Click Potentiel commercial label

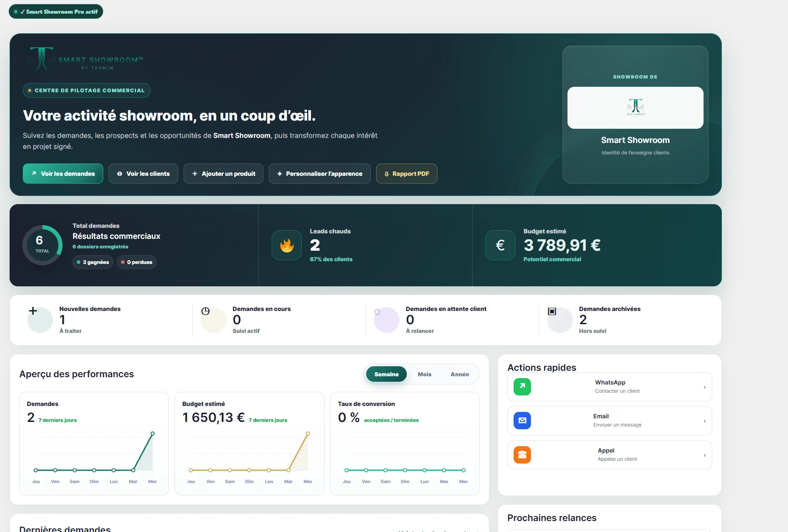(x=552, y=259)
